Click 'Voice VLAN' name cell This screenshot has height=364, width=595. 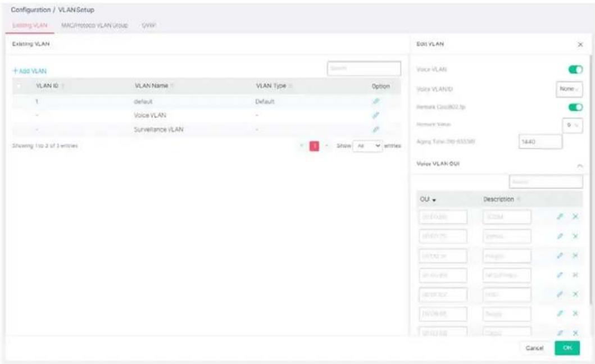[x=150, y=115]
